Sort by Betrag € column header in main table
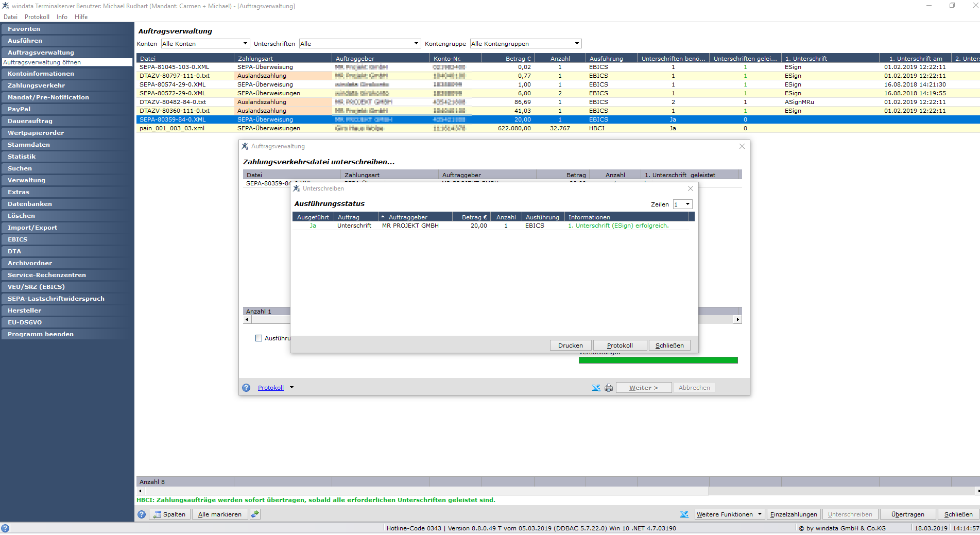This screenshot has height=535, width=980. point(507,59)
